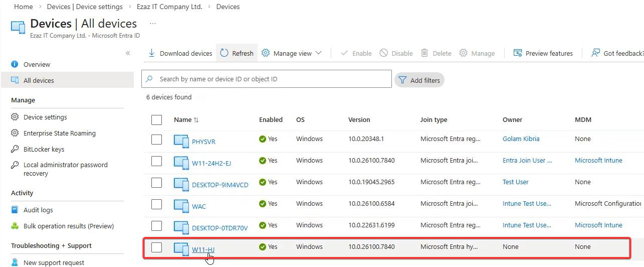Open the ellipsis more options menu

[152, 24]
